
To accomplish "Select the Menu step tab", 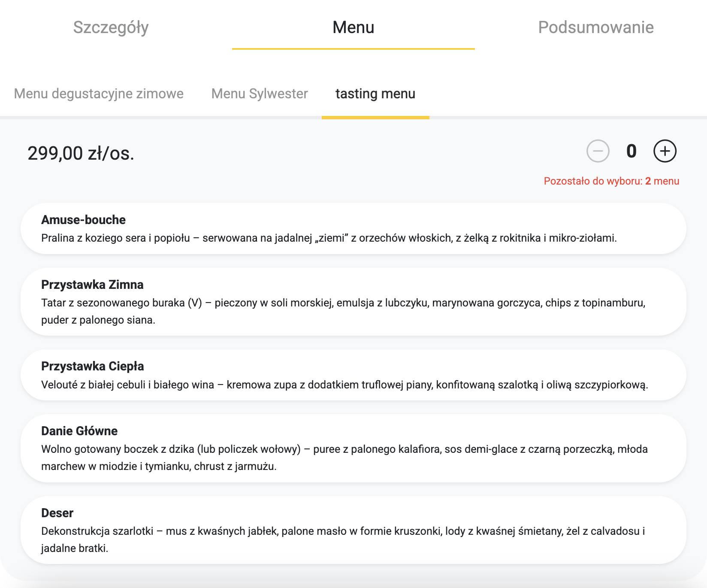I will [353, 27].
